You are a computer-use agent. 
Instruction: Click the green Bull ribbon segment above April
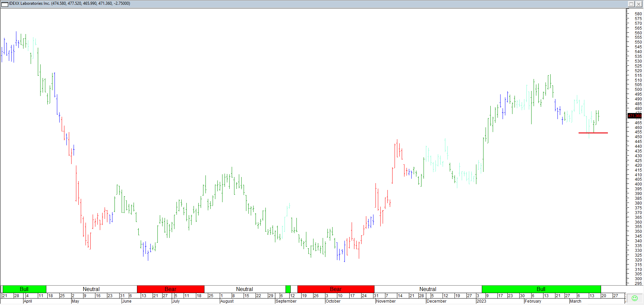(24, 289)
